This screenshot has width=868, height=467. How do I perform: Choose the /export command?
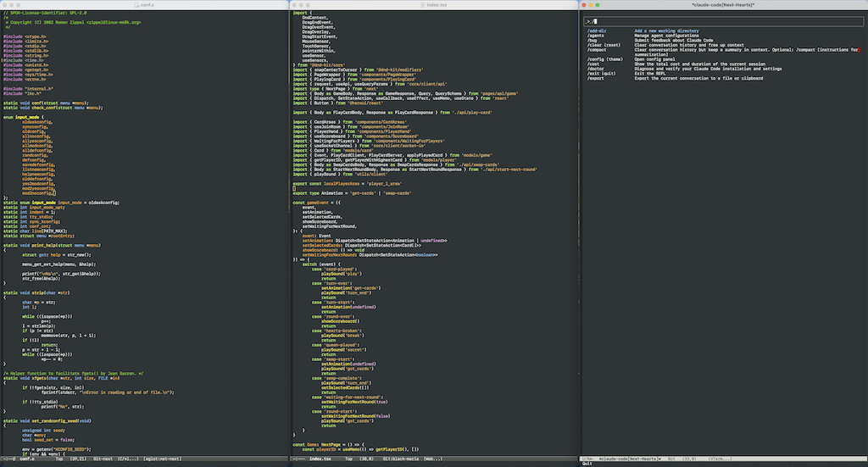[x=596, y=77]
